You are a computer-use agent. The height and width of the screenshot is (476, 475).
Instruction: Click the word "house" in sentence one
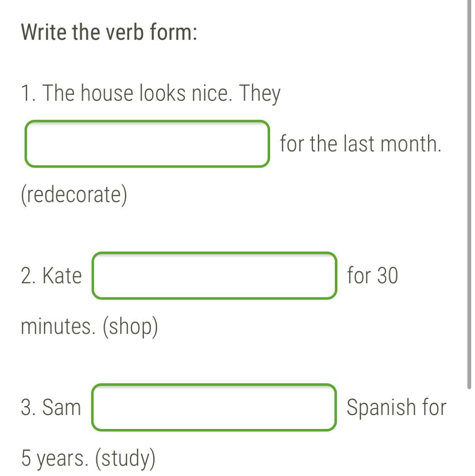tap(107, 93)
